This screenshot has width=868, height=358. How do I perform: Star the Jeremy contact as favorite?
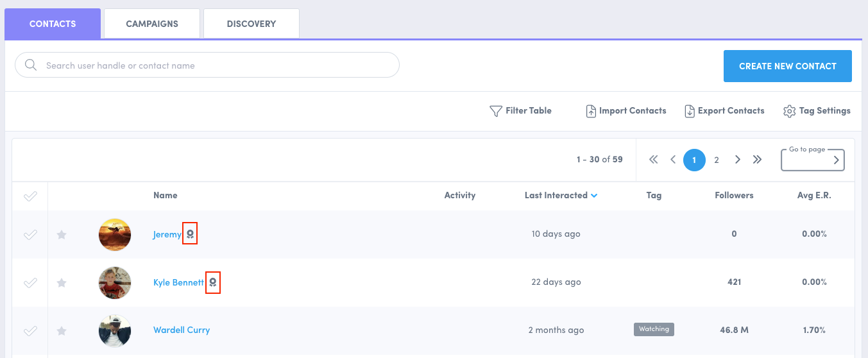click(x=62, y=235)
